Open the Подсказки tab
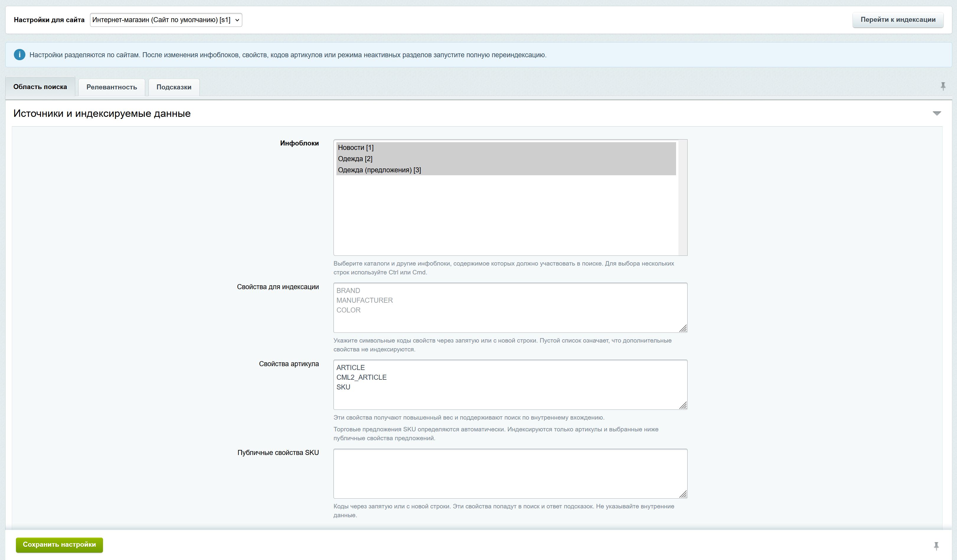This screenshot has height=560, width=957. coord(174,87)
